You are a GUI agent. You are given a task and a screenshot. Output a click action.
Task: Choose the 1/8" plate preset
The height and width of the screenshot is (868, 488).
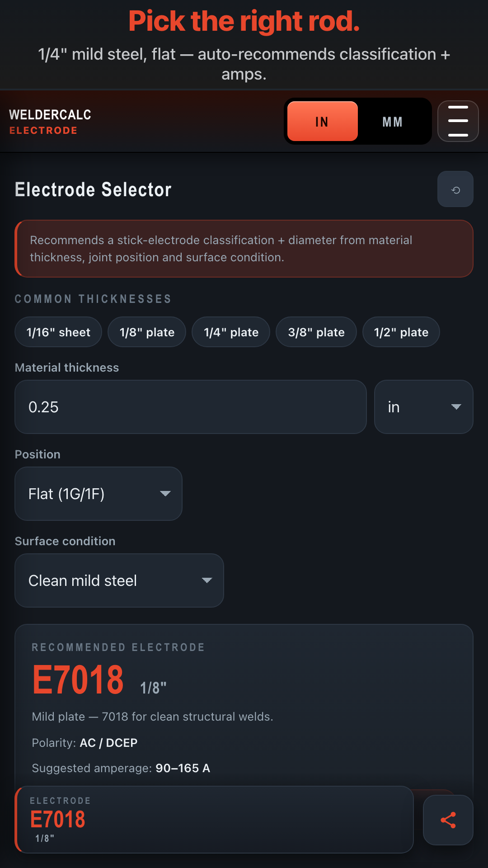147,332
